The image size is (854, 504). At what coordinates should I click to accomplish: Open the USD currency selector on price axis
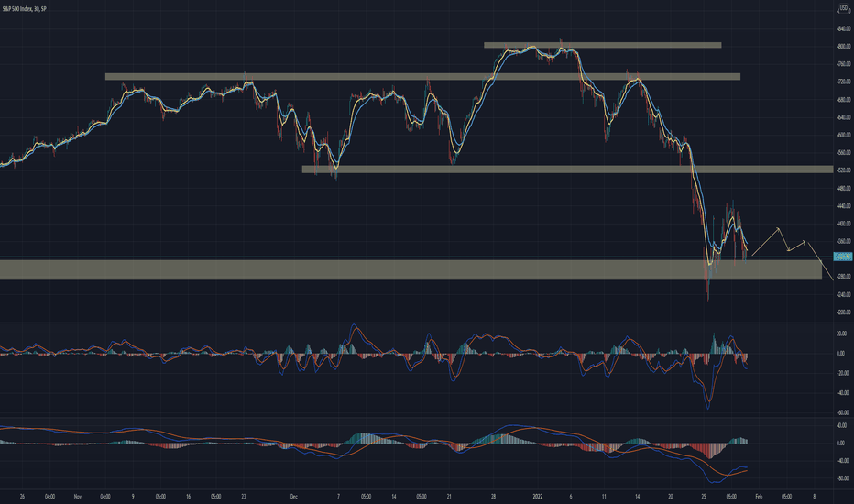coord(845,9)
